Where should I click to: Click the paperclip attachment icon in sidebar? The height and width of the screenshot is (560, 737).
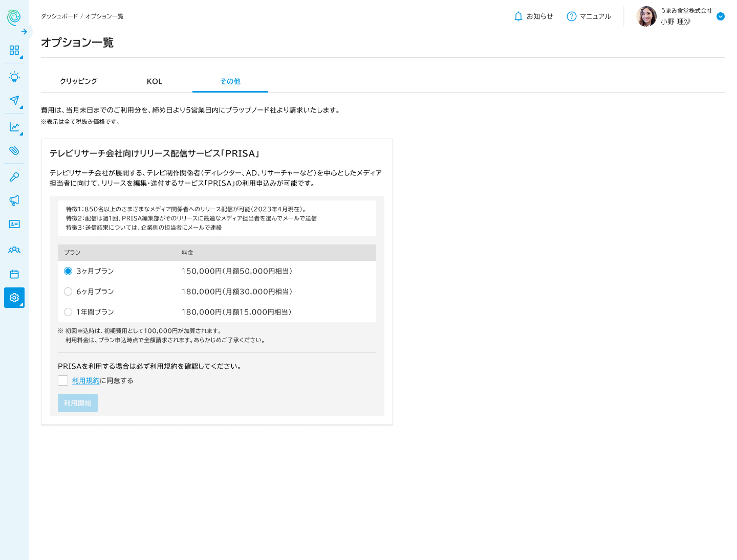(14, 150)
